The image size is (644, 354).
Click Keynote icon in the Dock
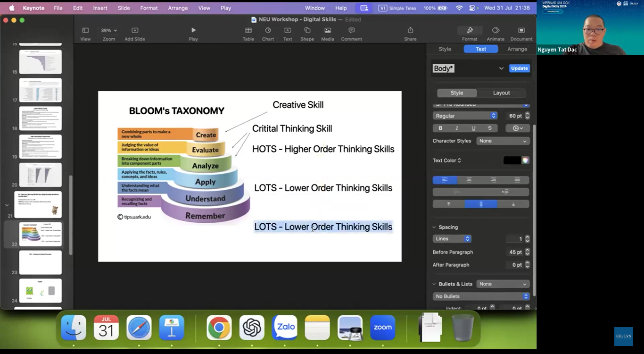click(172, 328)
